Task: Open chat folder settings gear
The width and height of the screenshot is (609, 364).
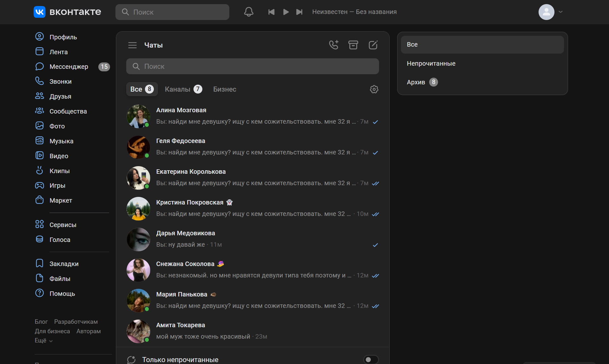Action: pyautogui.click(x=374, y=89)
